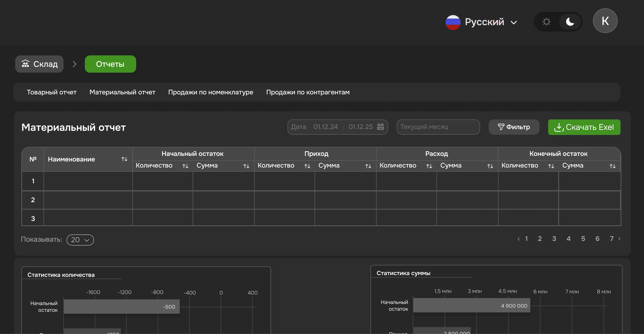Click the Начальный остаток -500 chart bar

click(121, 306)
